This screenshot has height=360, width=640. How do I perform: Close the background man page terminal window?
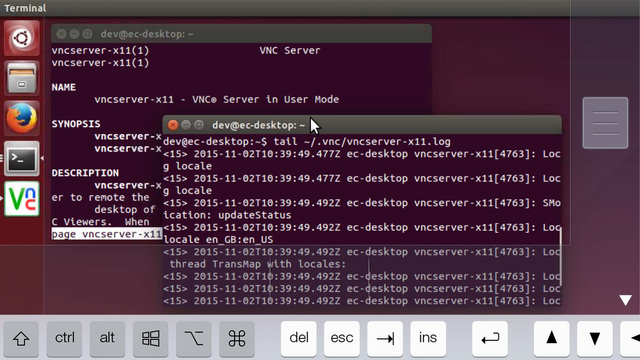(61, 34)
